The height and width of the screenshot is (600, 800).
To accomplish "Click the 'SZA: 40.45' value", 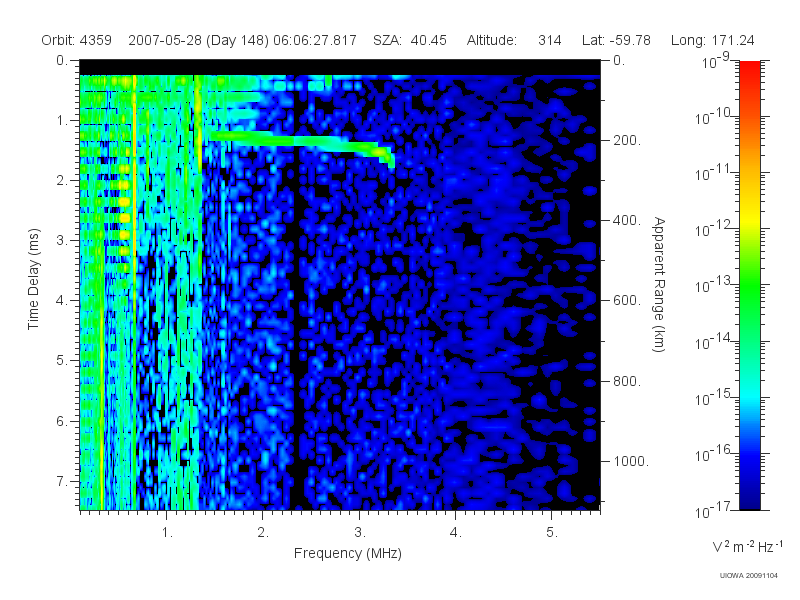I will [410, 40].
